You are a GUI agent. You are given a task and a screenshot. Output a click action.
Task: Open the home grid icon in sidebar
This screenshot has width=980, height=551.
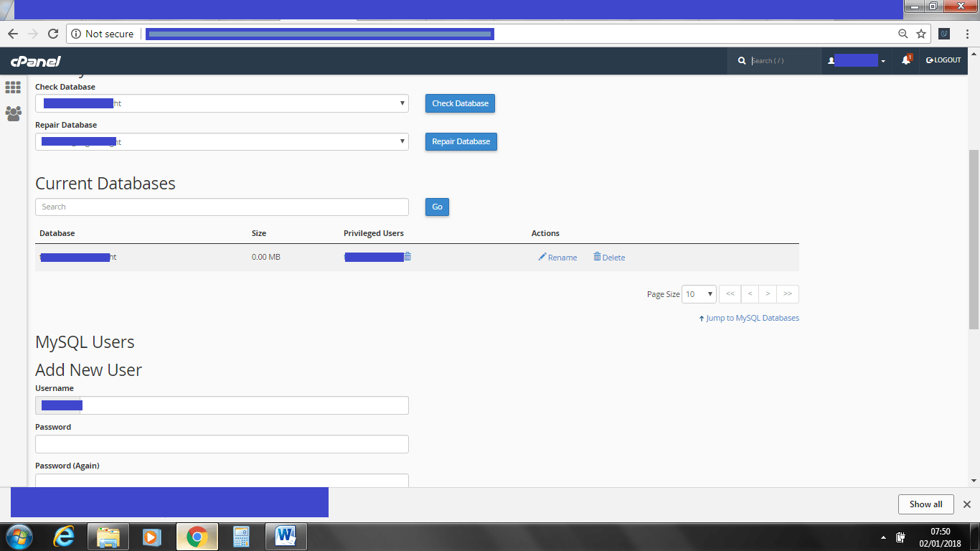click(13, 88)
